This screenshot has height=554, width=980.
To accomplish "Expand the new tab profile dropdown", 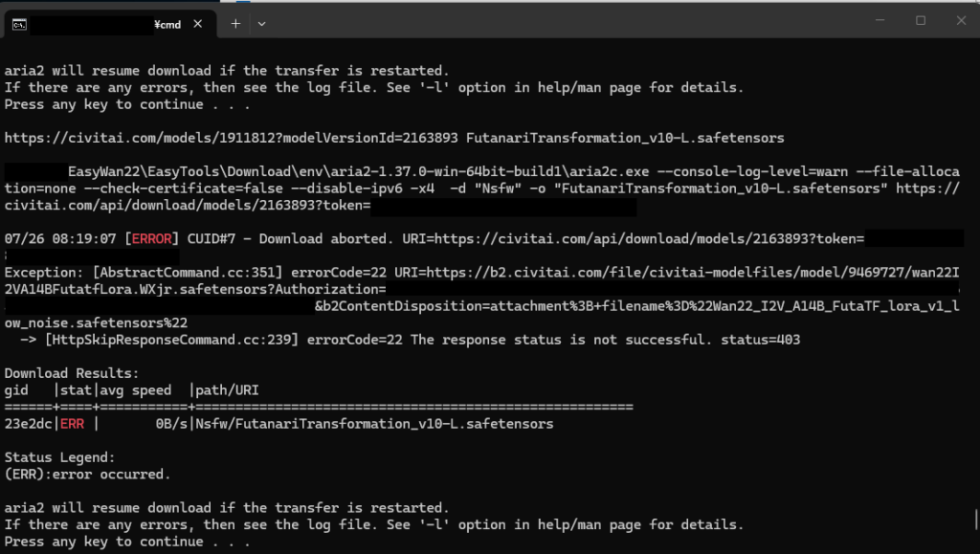I will [x=261, y=24].
